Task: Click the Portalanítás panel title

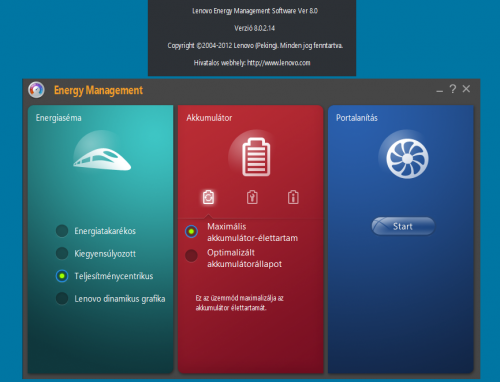Action: pyautogui.click(x=357, y=118)
